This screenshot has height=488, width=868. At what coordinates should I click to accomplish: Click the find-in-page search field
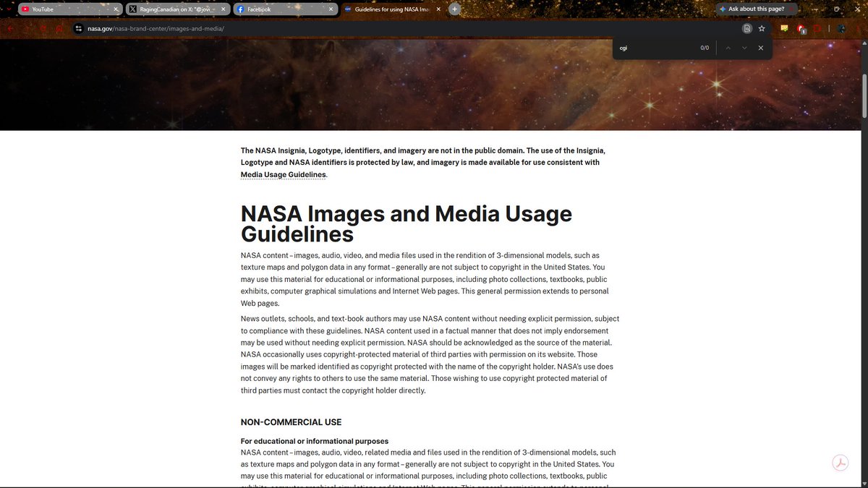tap(655, 48)
